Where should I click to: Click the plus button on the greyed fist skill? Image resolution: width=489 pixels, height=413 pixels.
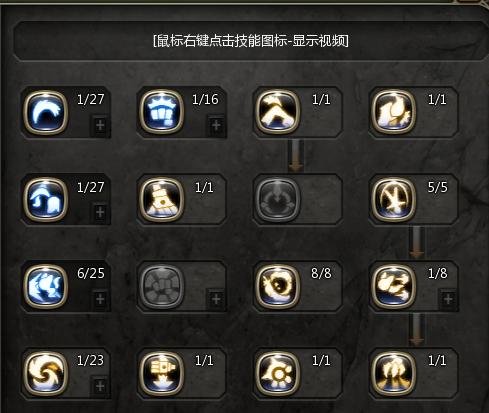click(216, 299)
